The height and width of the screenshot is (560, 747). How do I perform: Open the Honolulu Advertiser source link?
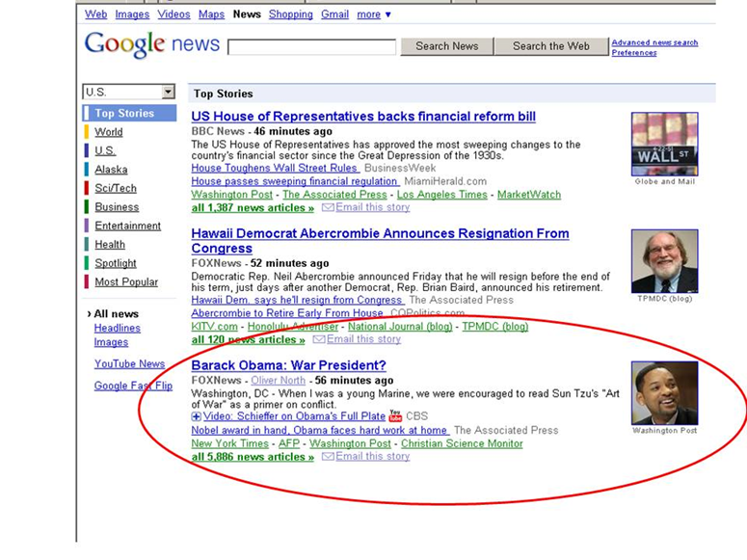tap(293, 327)
